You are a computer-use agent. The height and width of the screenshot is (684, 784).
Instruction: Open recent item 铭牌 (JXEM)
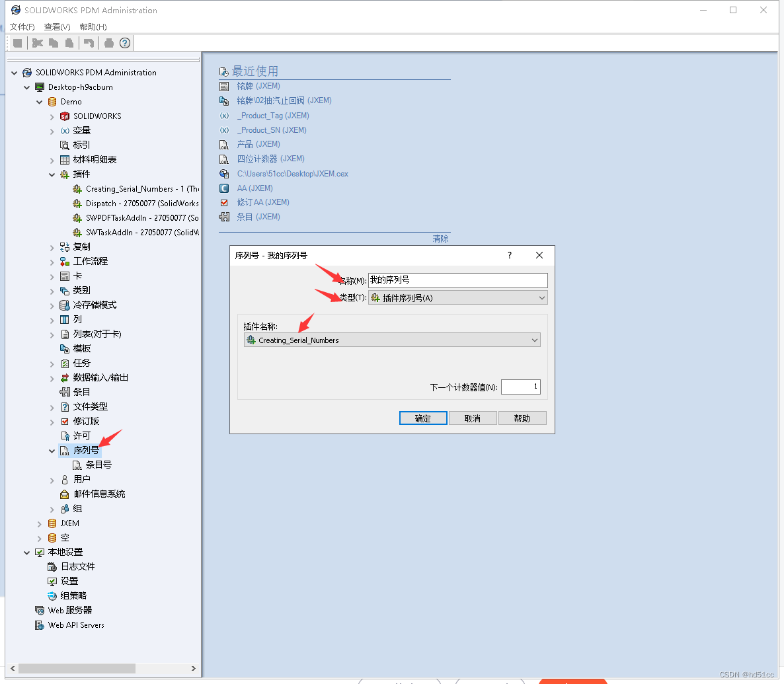258,86
